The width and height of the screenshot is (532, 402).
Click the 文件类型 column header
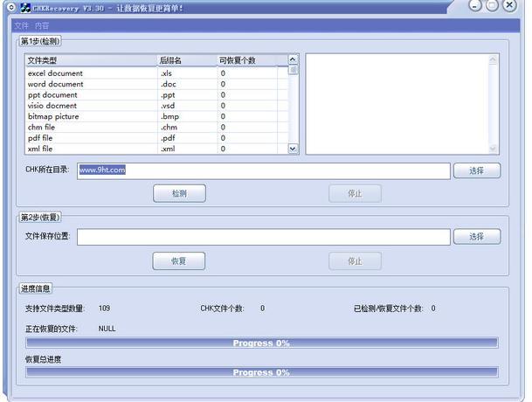coord(92,60)
